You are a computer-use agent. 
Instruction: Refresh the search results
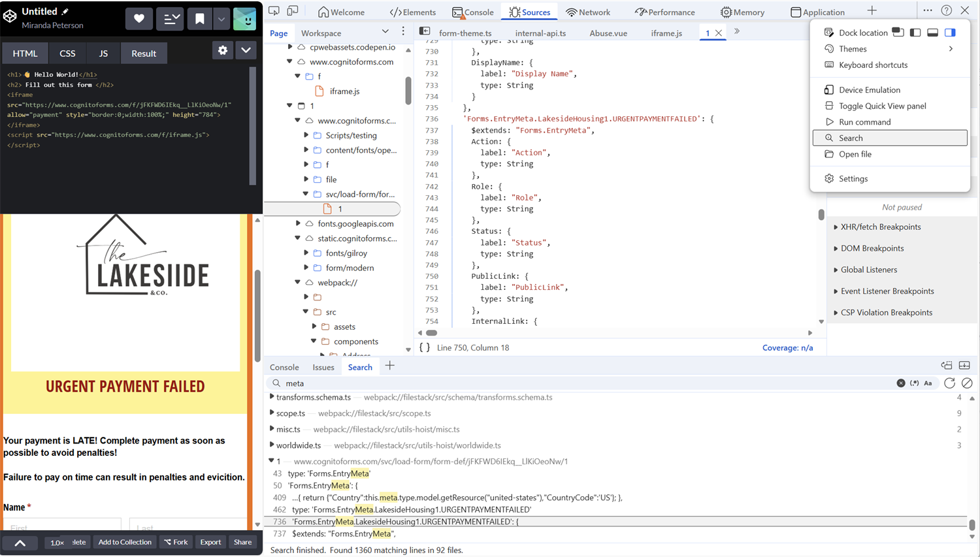point(949,383)
